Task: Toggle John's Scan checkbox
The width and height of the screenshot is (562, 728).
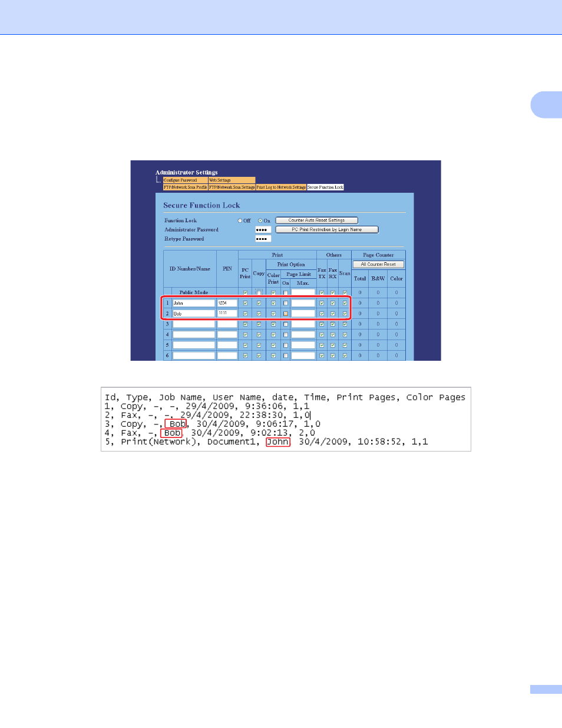Action: 345,303
